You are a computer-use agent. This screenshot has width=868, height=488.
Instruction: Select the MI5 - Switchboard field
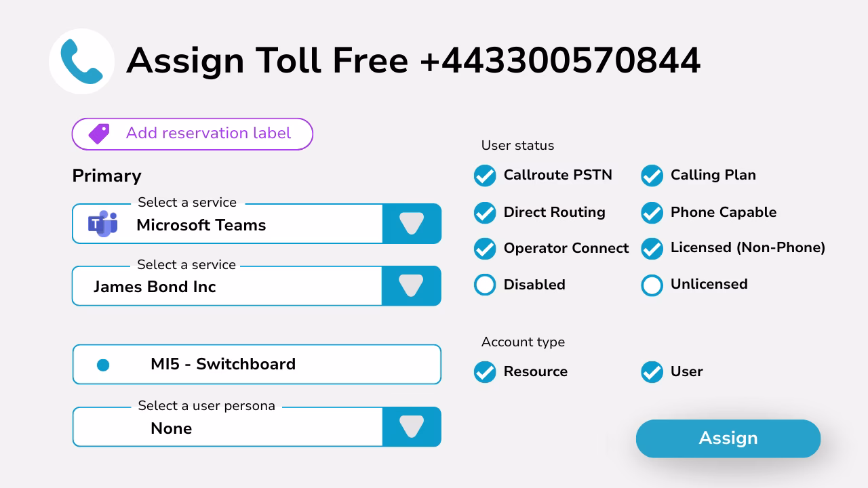tap(256, 365)
